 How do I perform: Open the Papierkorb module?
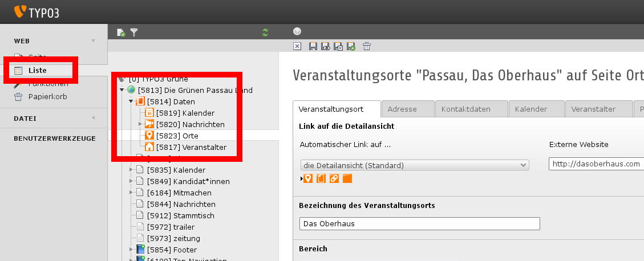pos(47,96)
